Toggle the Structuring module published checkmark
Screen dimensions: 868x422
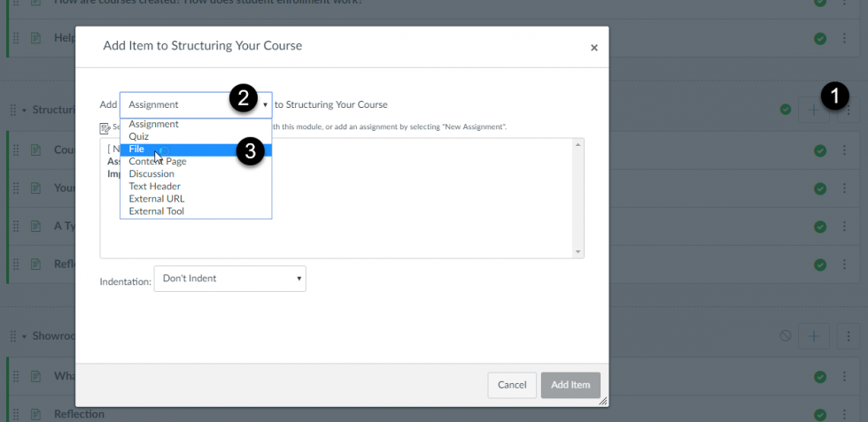tap(785, 110)
